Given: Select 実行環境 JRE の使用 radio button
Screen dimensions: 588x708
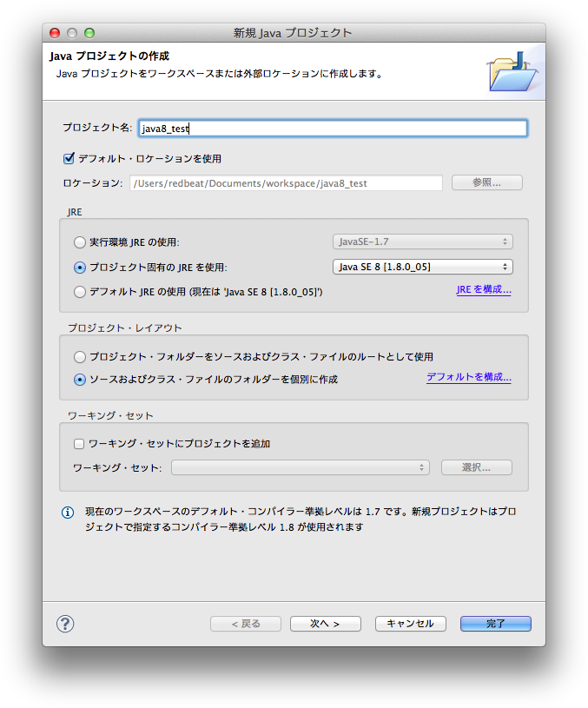Looking at the screenshot, I should tap(80, 242).
